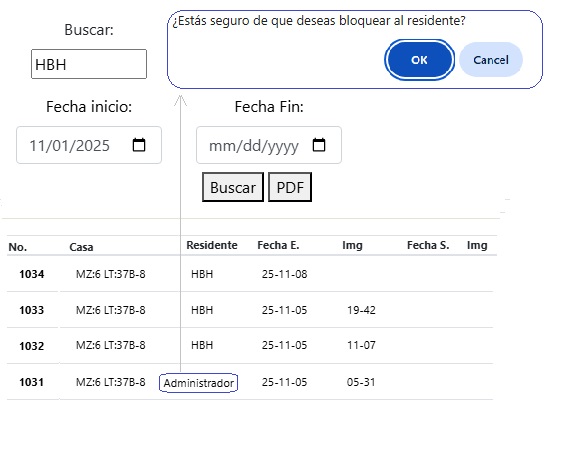Click the Buscar: label above the search field
Image resolution: width=567 pixels, height=472 pixels.
(89, 30)
